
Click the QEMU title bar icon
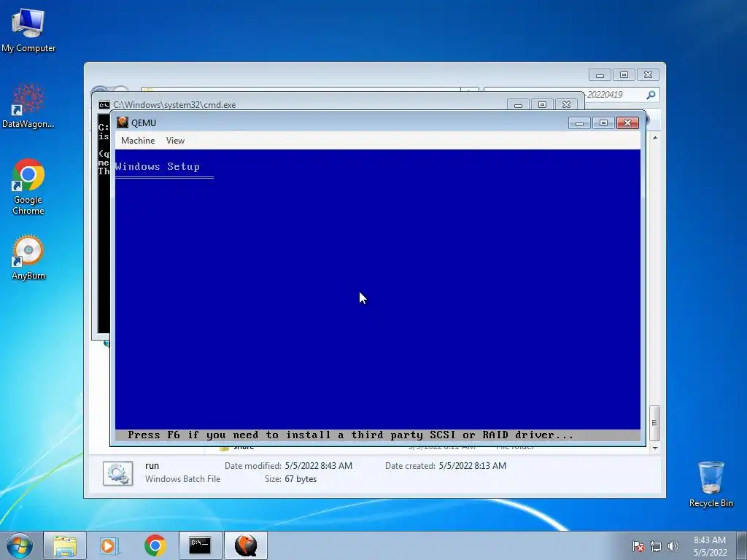click(x=123, y=122)
